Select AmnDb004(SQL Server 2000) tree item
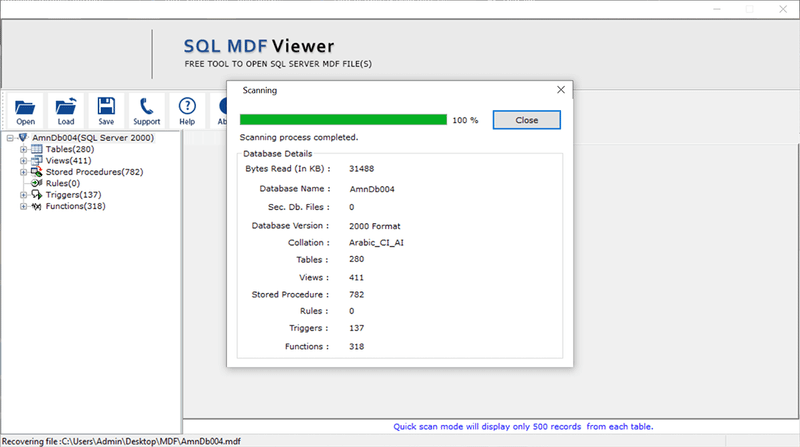This screenshot has width=800, height=447. [93, 137]
